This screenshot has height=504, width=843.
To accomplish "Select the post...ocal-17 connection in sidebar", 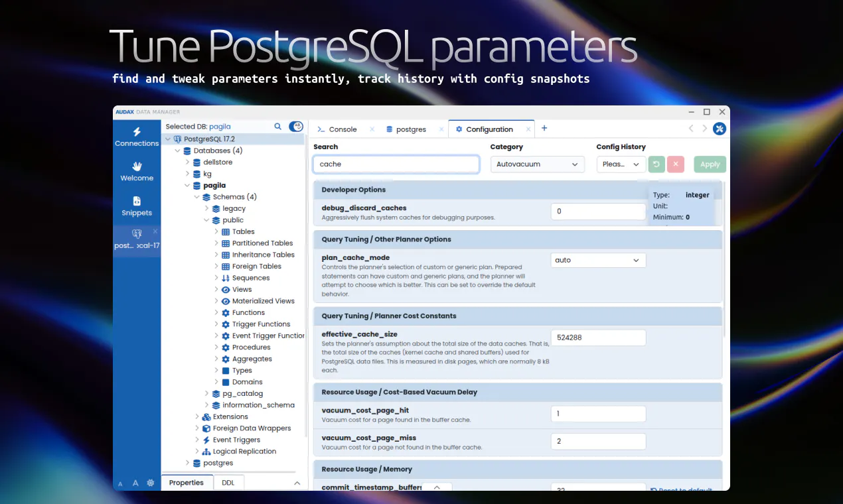I will pos(137,240).
